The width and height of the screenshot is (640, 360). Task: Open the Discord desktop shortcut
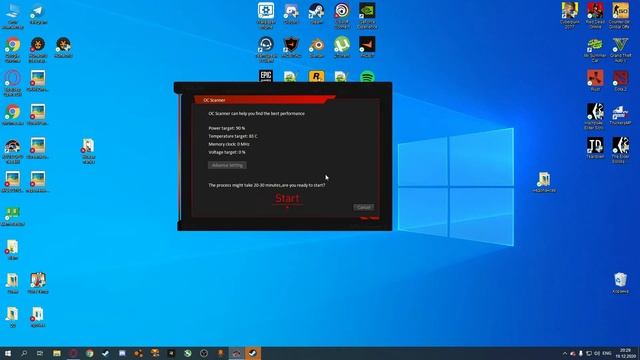tap(291, 14)
